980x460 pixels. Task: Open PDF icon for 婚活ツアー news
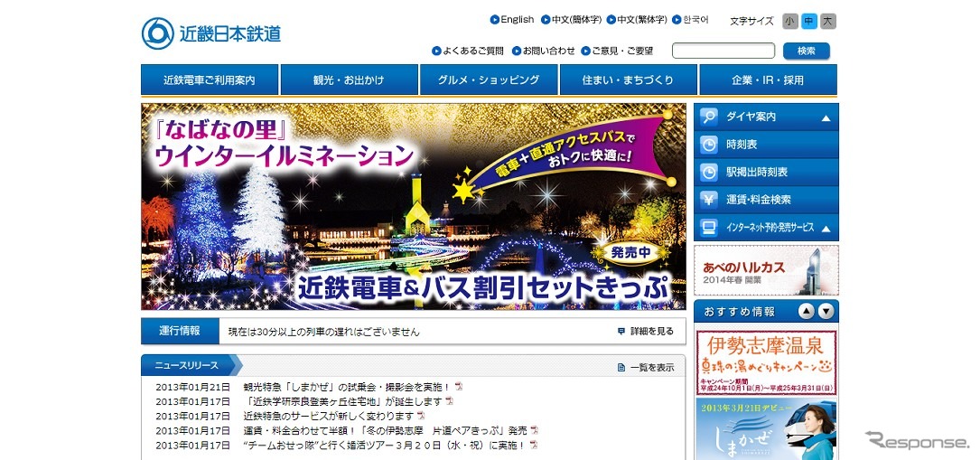coord(534,445)
